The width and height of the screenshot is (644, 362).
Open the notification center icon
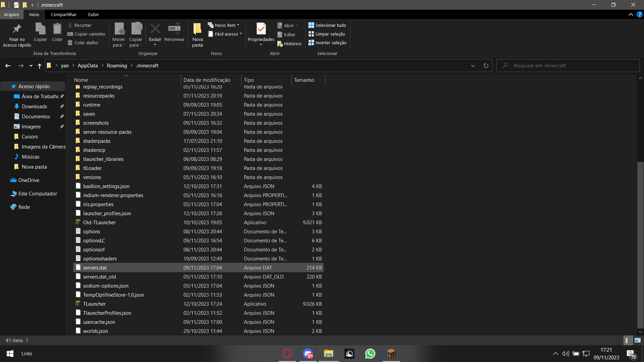point(631,354)
